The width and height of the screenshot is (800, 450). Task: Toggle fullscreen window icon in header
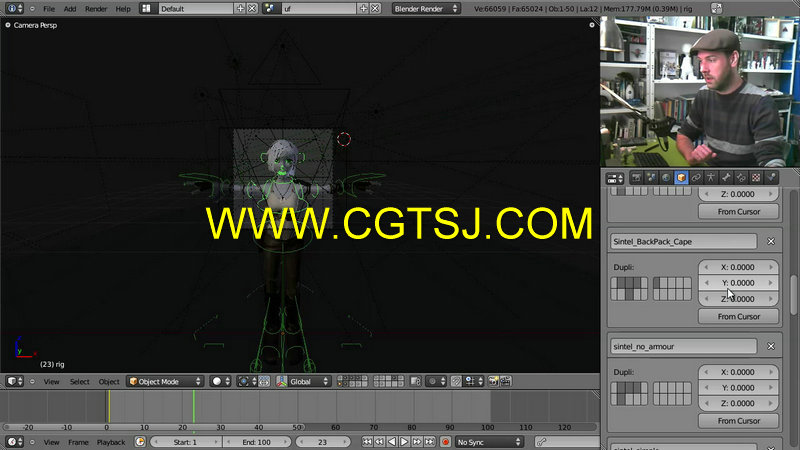[x=716, y=9]
